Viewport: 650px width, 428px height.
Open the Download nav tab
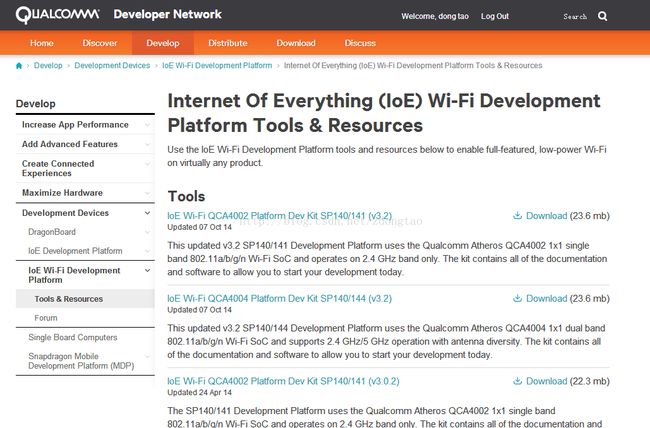tap(296, 43)
